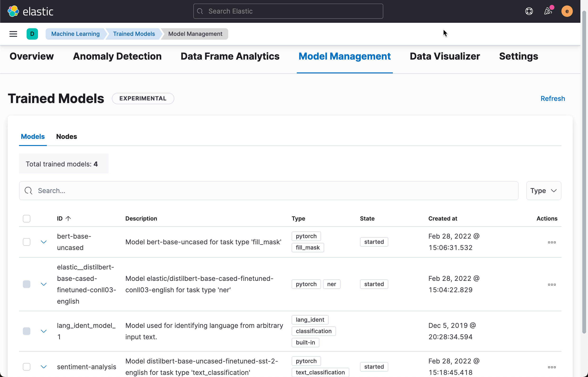588x377 pixels.
Task: Check the select-all models checkbox
Action: pyautogui.click(x=26, y=218)
